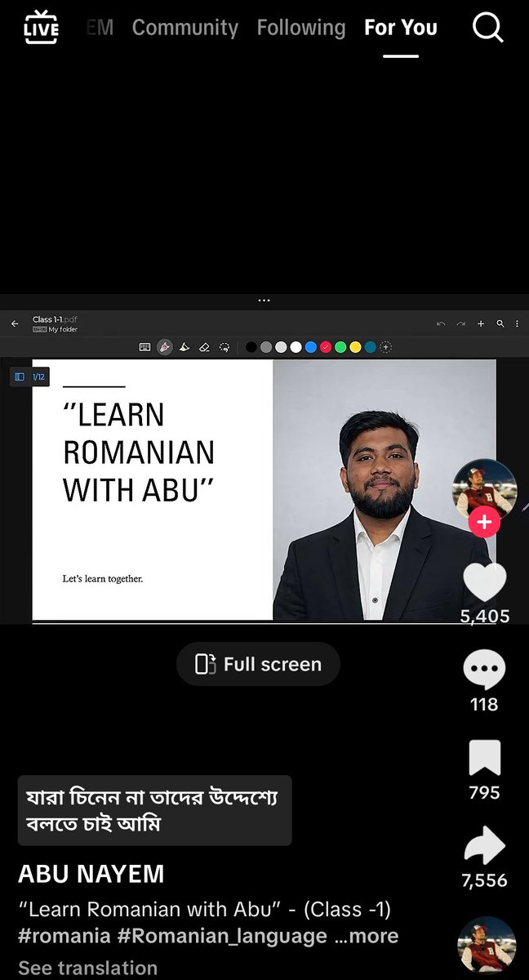Open the LIVE streams icon
The image size is (529, 980).
41,29
